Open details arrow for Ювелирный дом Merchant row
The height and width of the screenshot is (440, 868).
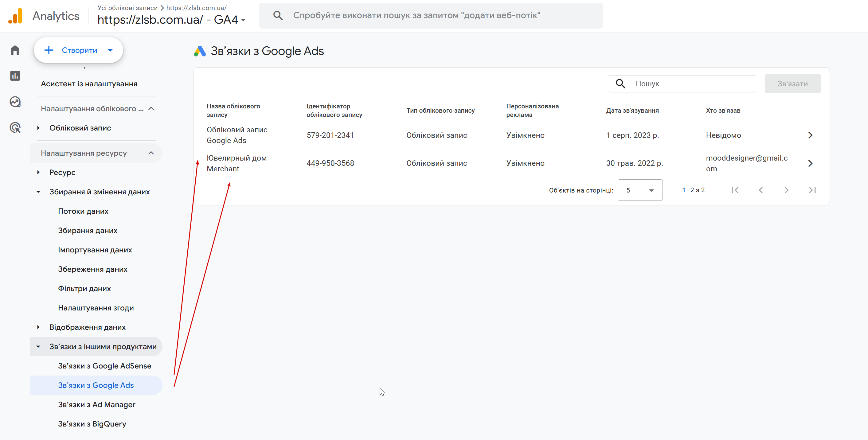[810, 163]
